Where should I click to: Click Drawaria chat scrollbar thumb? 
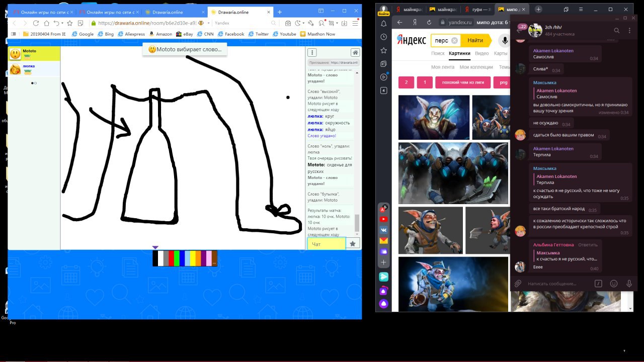pyautogui.click(x=357, y=222)
